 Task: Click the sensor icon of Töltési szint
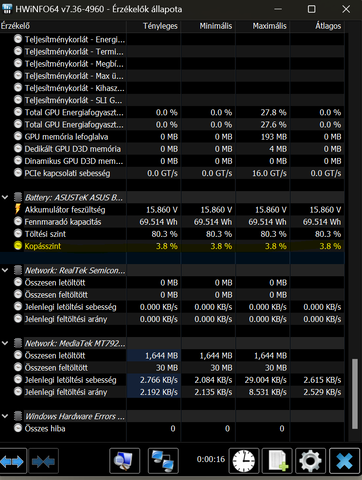(x=18, y=234)
